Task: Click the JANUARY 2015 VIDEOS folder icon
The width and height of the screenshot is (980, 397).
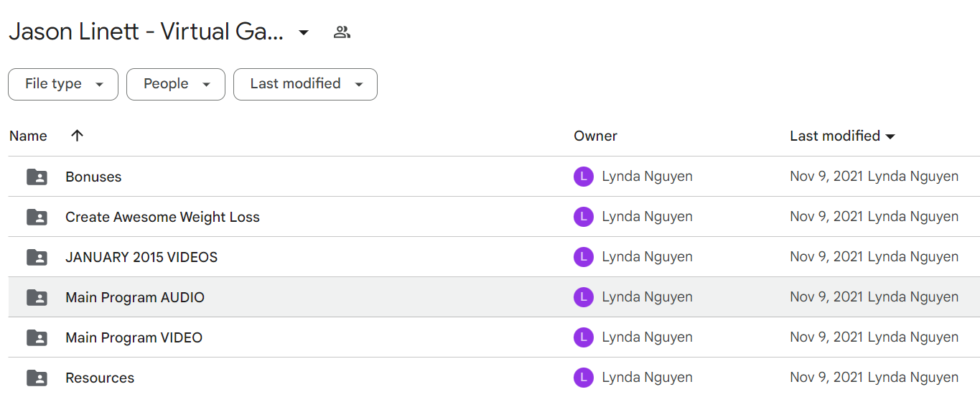Action: 37,257
